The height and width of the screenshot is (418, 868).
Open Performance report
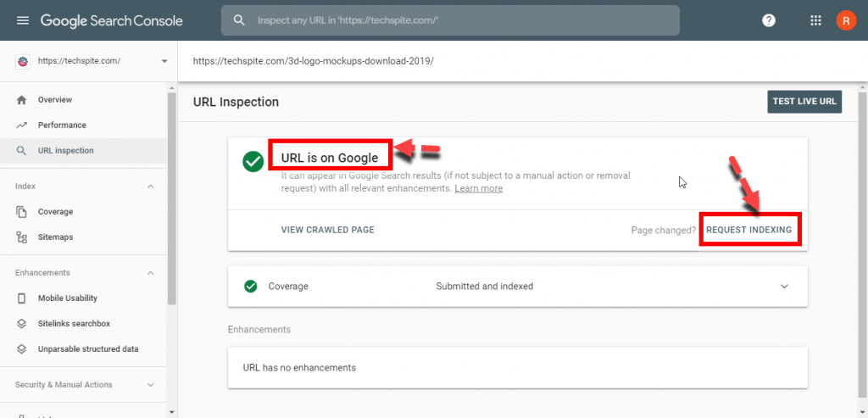62,125
